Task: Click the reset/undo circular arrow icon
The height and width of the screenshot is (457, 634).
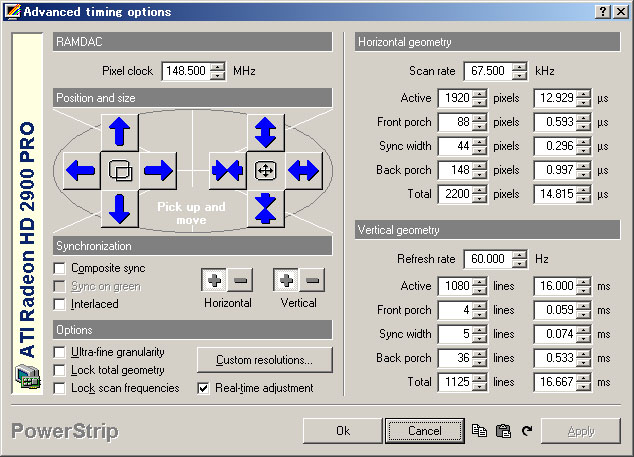Action: [x=526, y=431]
